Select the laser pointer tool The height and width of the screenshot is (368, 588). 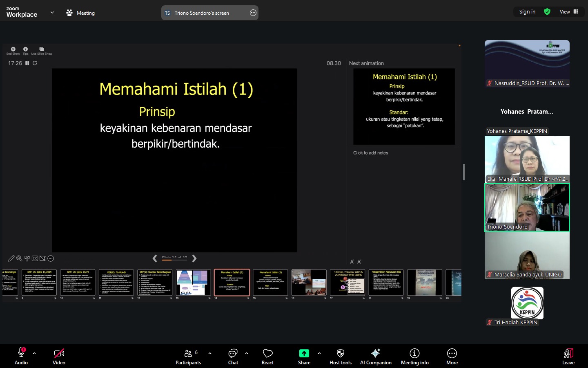click(x=27, y=258)
